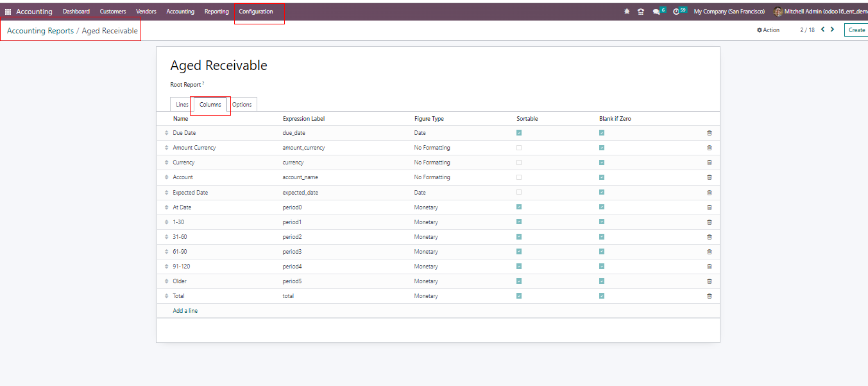868x386 pixels.
Task: Open the Action gear dropdown
Action: (768, 30)
